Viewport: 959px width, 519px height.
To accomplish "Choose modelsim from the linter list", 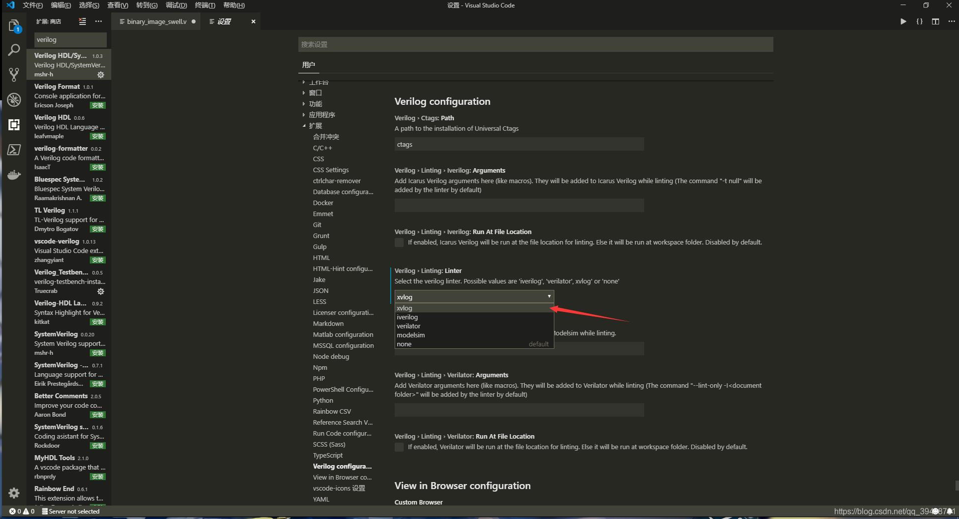I will click(474, 335).
